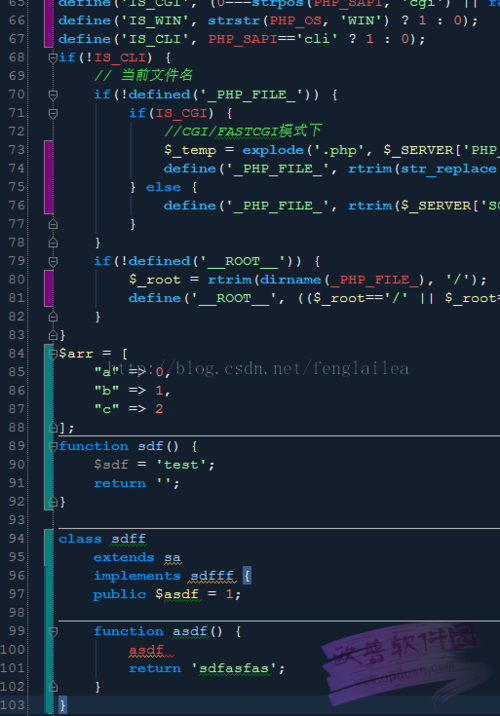Select line number 73 in the gutter
The width and height of the screenshot is (500, 716).
click(x=17, y=150)
